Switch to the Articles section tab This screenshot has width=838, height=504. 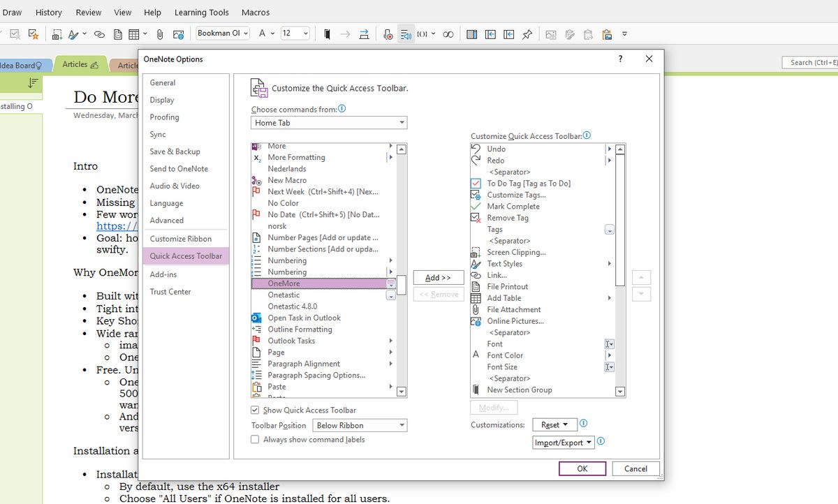pyautogui.click(x=80, y=64)
